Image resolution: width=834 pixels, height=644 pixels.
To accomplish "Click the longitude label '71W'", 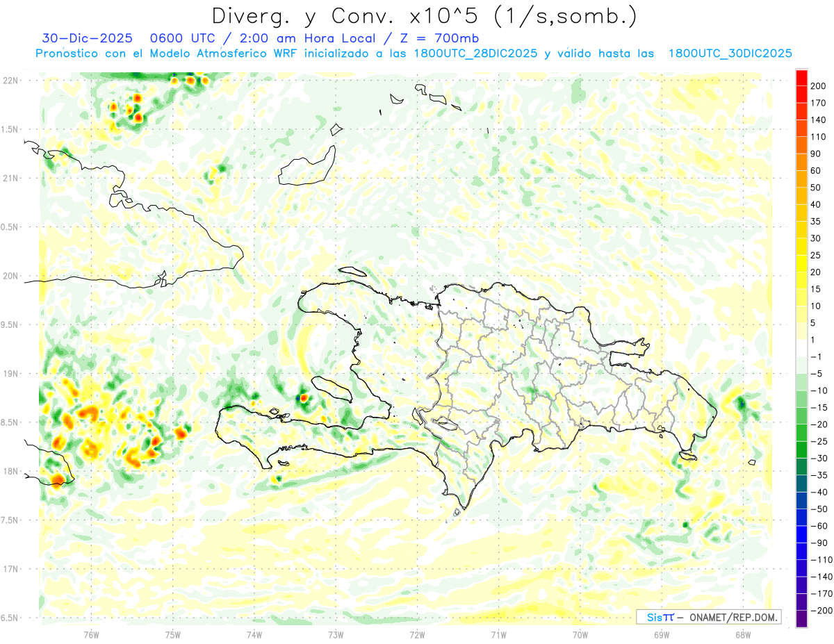I will coord(498,635).
